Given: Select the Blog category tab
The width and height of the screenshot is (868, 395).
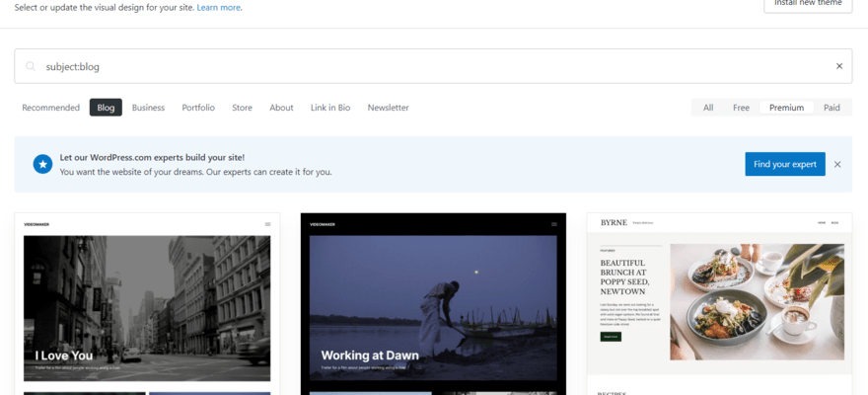Looking at the screenshot, I should (106, 108).
